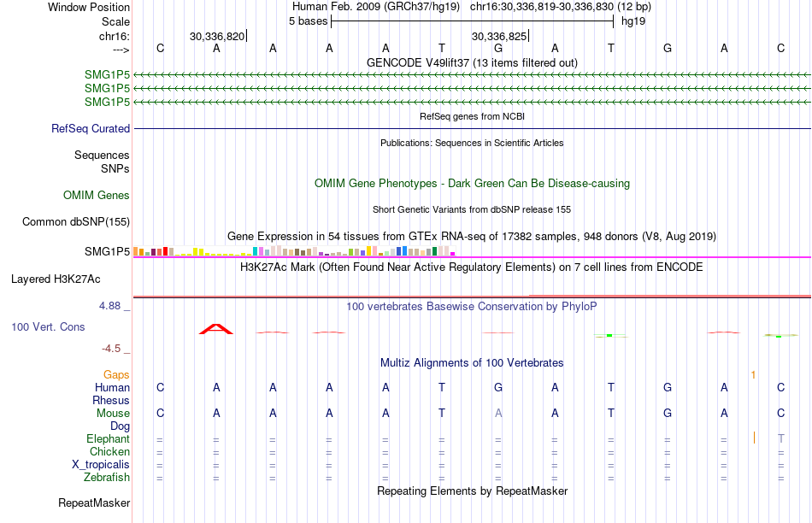The image size is (812, 523).
Task: Click the magenta last bar in GTEx chart
Action: [x=453, y=254]
